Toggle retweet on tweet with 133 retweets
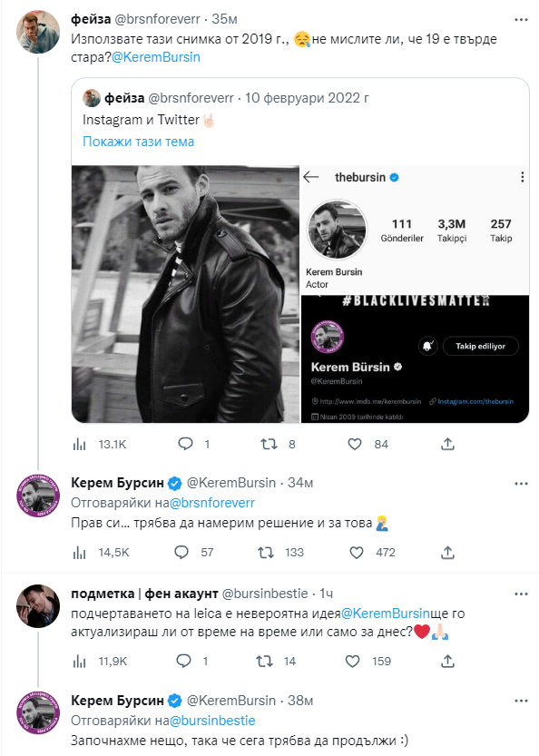The image size is (539, 756). click(x=266, y=552)
